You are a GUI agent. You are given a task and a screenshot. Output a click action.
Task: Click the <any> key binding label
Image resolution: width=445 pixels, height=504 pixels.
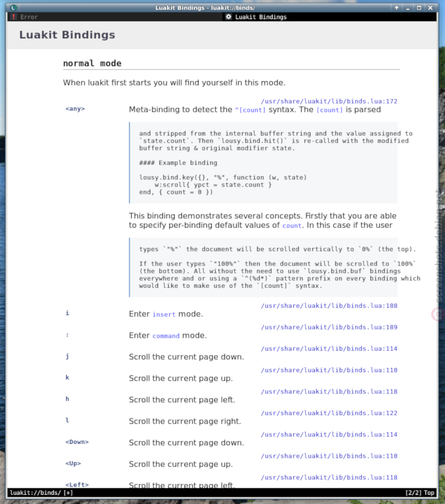coord(75,109)
